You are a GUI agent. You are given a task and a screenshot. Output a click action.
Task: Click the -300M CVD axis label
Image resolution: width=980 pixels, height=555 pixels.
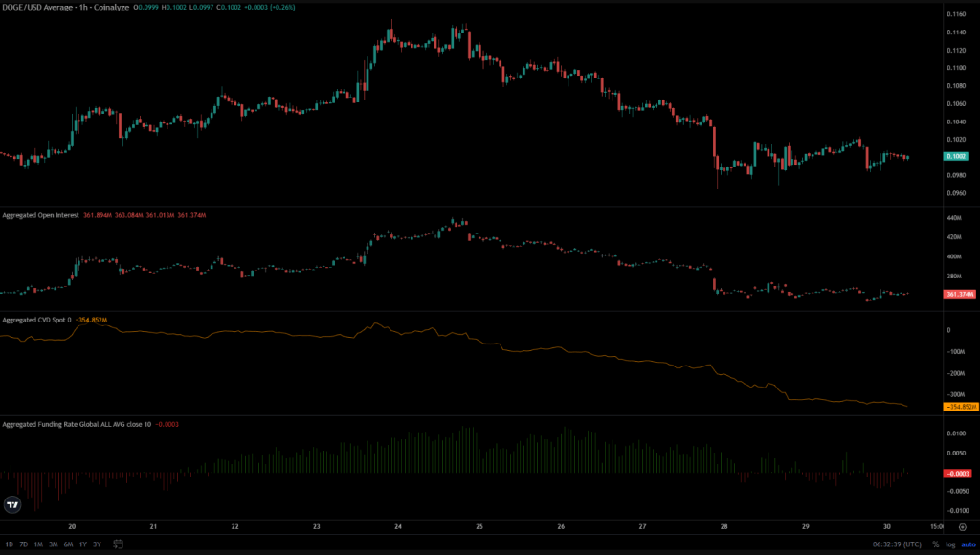pos(956,394)
